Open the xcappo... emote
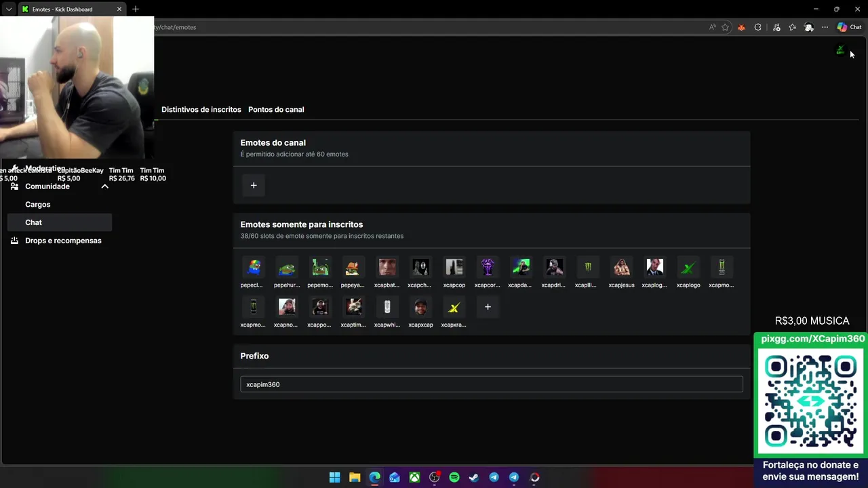Viewport: 868px width, 488px height. click(320, 307)
